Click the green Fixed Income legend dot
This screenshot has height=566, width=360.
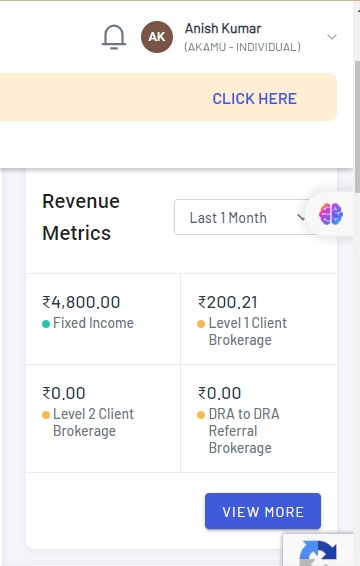46,324
